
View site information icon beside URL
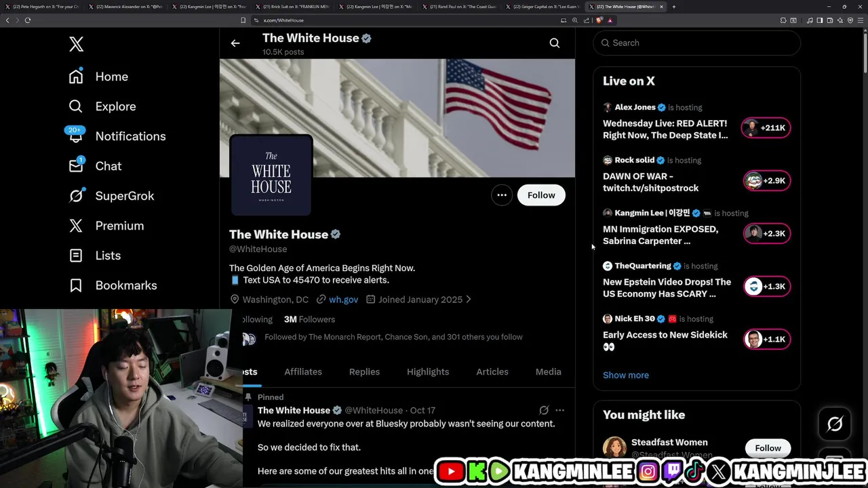coord(256,20)
